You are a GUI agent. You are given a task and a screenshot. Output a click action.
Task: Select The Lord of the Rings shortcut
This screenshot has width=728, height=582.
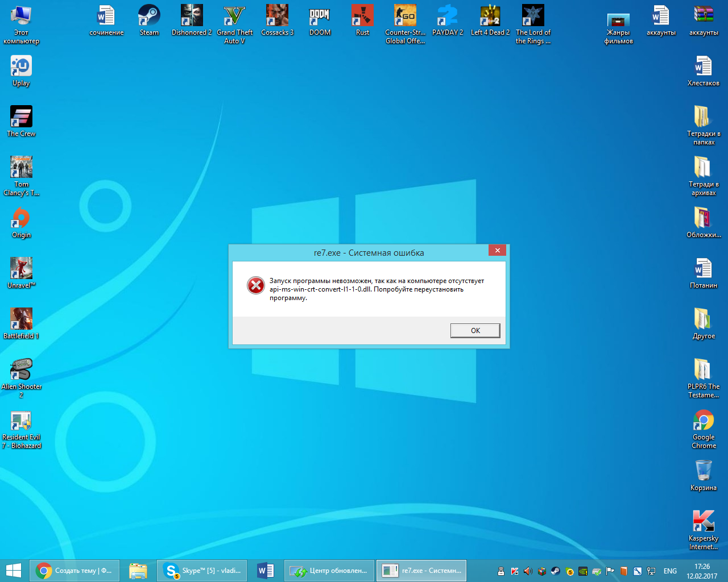click(x=533, y=24)
